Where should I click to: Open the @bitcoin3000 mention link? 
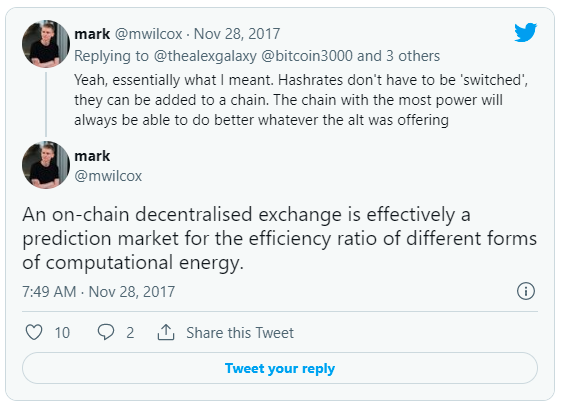coord(307,56)
